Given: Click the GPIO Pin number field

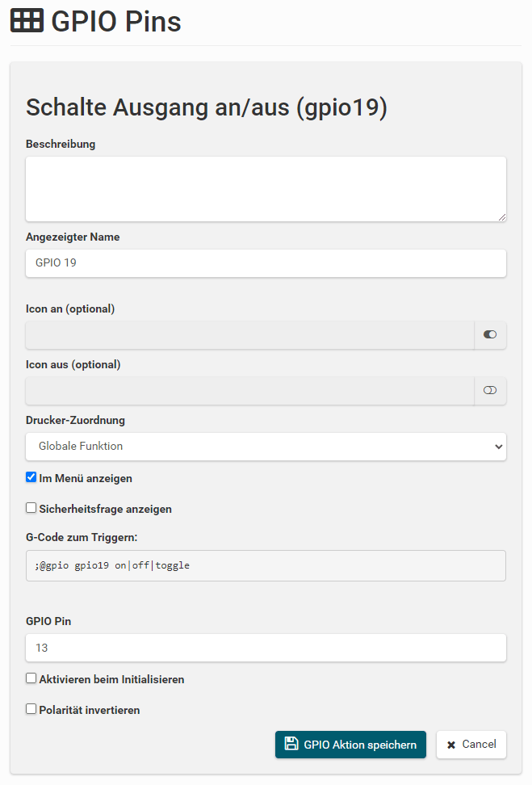Looking at the screenshot, I should [266, 648].
